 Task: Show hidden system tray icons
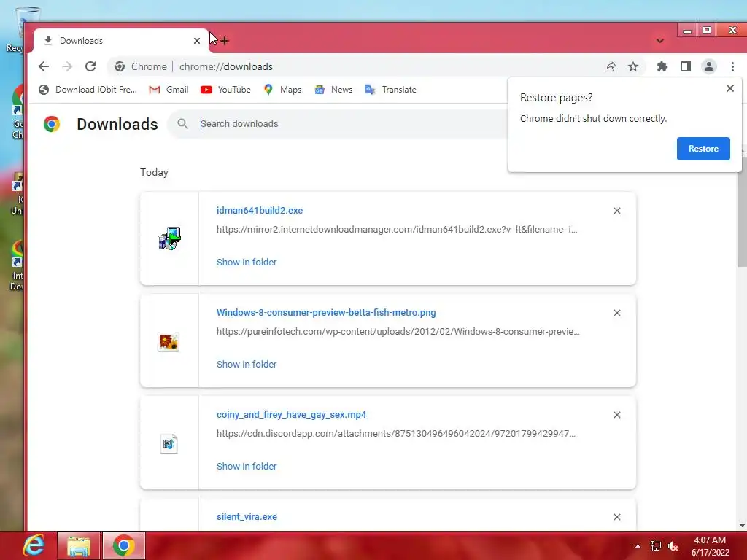click(x=638, y=546)
